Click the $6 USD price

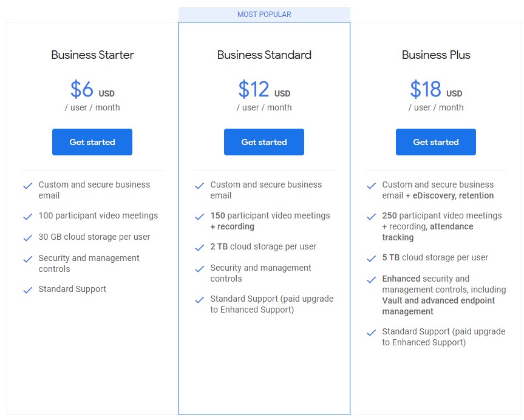[92, 89]
